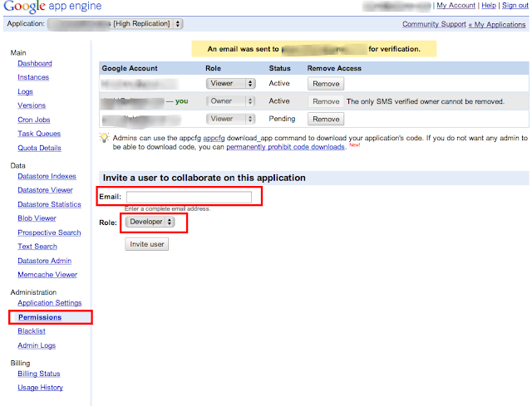Go back to My Applications
Viewport: 532px width, 406px height.
tap(497, 24)
